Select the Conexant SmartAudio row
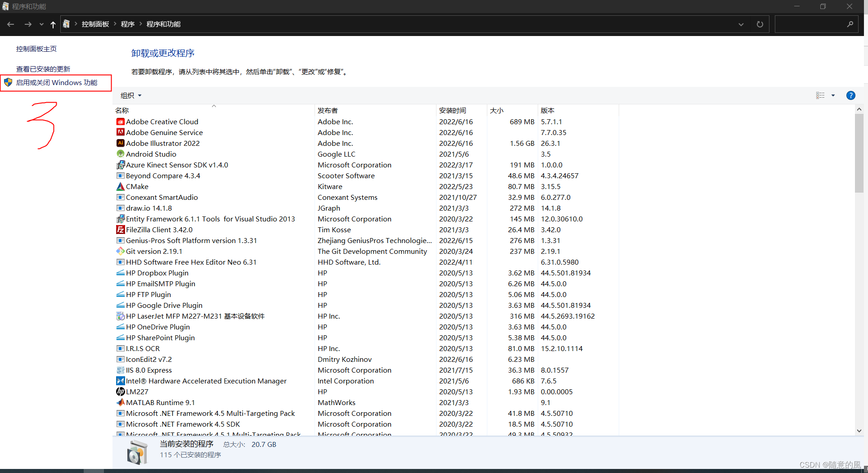Screen dimensions: 868x473 pyautogui.click(x=366, y=197)
